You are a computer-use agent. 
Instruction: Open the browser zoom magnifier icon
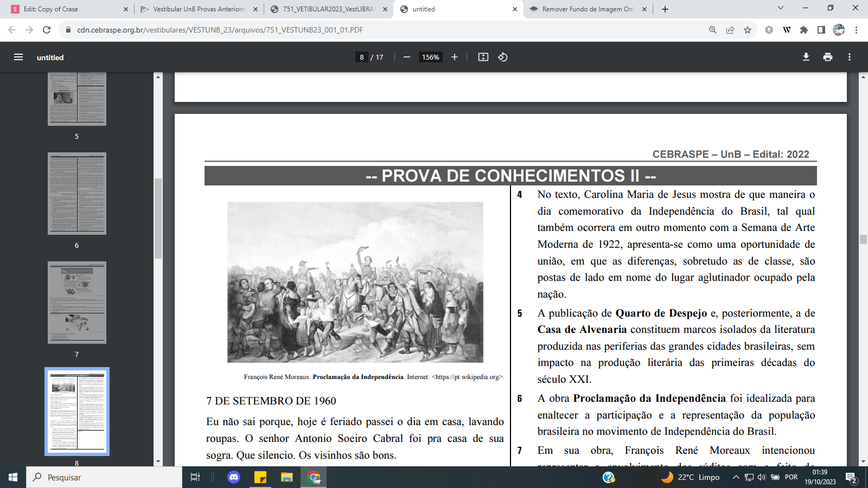pos(713,30)
